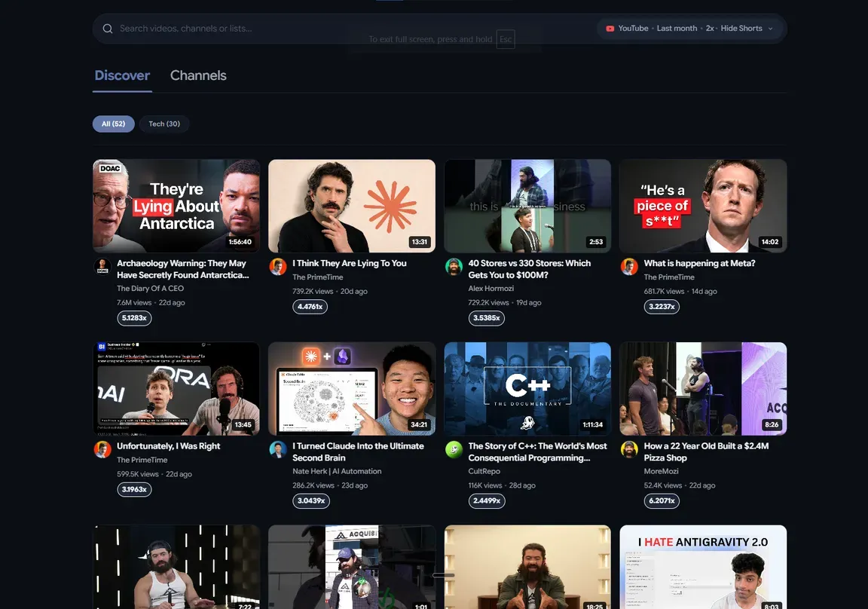Click PrimeTime avatar beside Unfortunately, I Was Right

click(102, 449)
